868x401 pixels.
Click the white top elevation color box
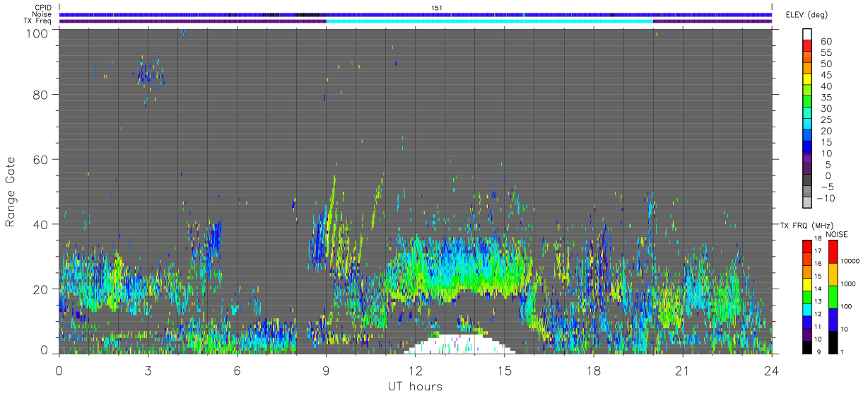807,33
